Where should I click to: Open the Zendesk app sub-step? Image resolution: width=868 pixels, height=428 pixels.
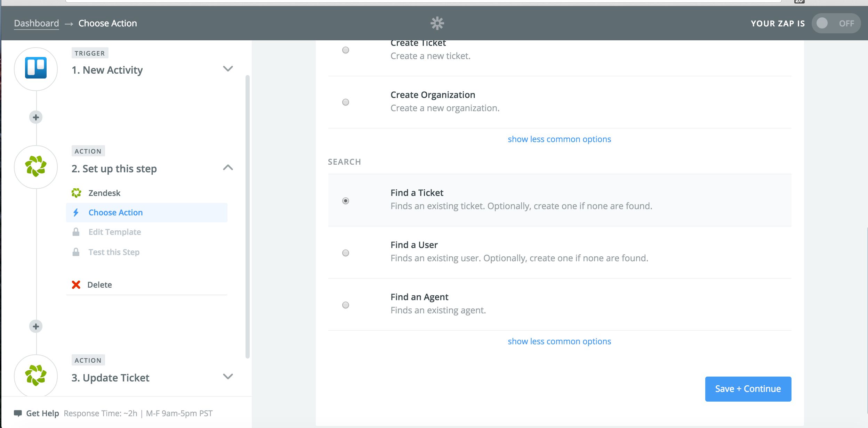(104, 193)
